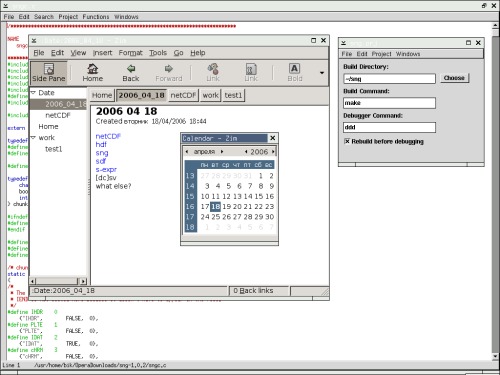
Task: Maximize the Zim notebook window
Action: coord(313,40)
